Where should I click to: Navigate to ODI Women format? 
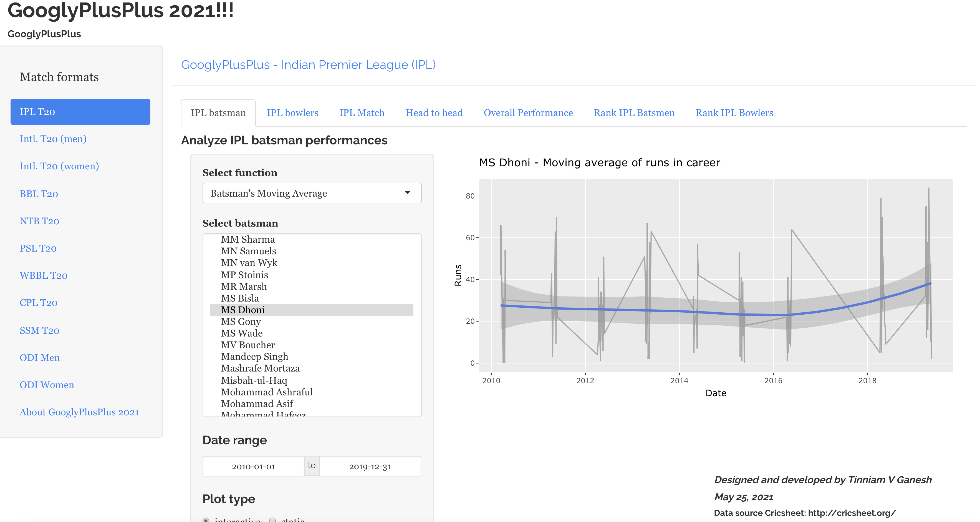pyautogui.click(x=47, y=385)
